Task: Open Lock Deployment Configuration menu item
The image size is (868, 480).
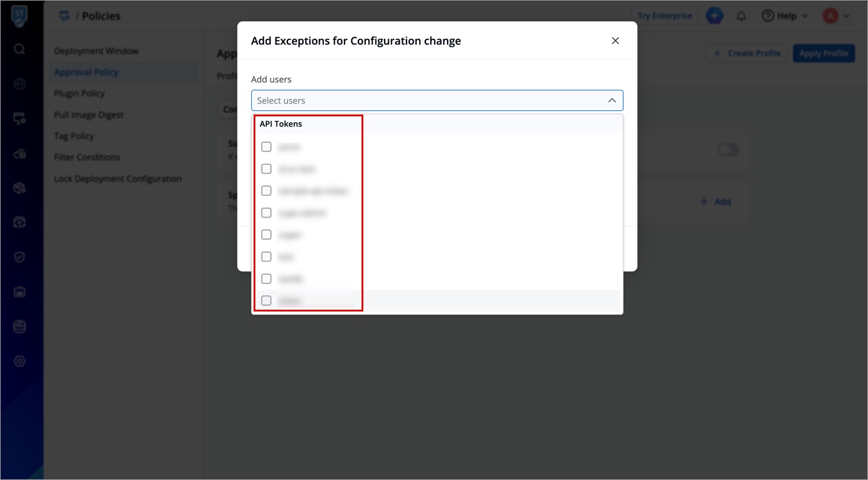Action: [x=118, y=179]
